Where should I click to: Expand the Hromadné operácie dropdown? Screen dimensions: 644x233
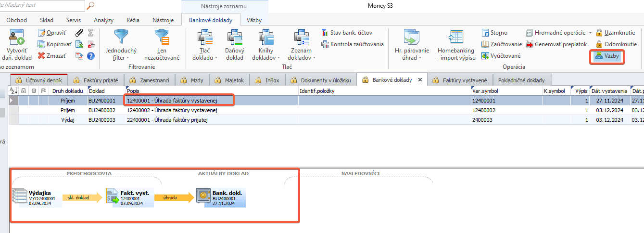[590, 33]
